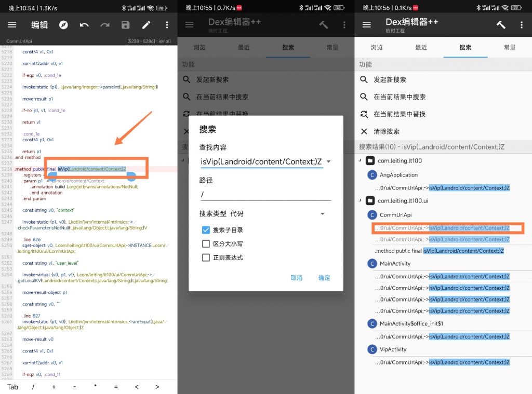
Task: Click the 路径 input field containing slash
Action: click(265, 194)
